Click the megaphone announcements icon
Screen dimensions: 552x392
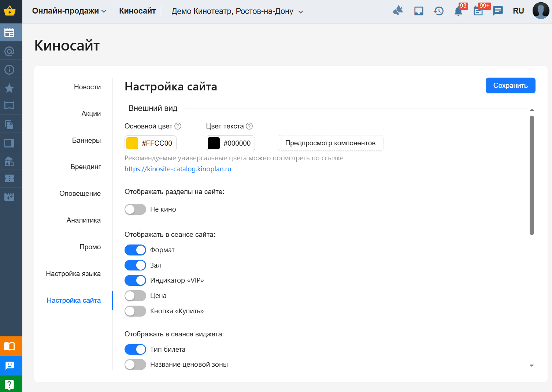click(x=398, y=11)
